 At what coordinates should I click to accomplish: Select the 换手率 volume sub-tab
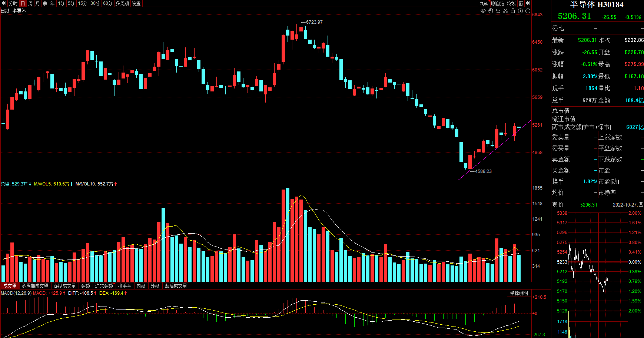coord(125,286)
